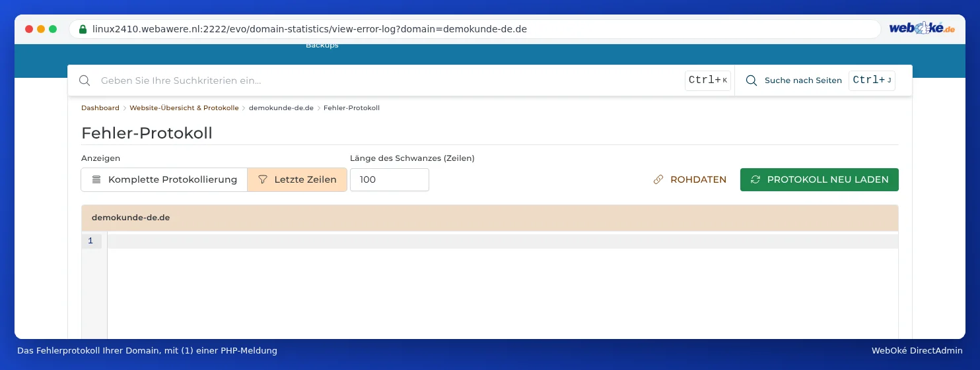Click the Backups item in top navigation
This screenshot has height=370, width=980.
click(x=322, y=45)
